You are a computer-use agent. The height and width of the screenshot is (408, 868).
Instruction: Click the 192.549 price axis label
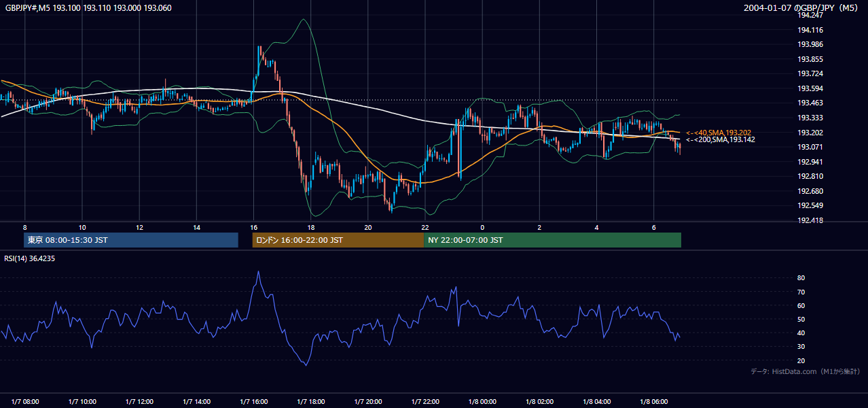click(810, 205)
